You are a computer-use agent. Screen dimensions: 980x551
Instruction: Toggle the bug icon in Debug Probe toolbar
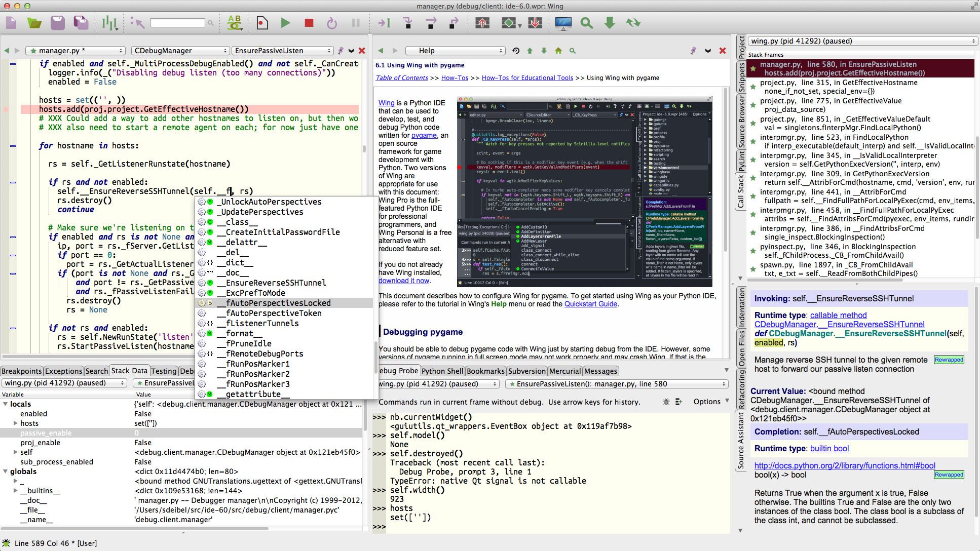[666, 402]
